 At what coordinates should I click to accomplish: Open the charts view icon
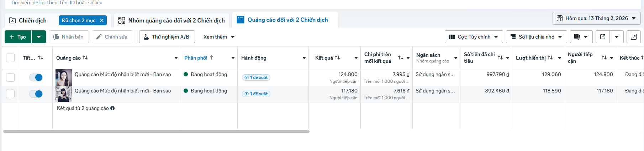(x=633, y=37)
